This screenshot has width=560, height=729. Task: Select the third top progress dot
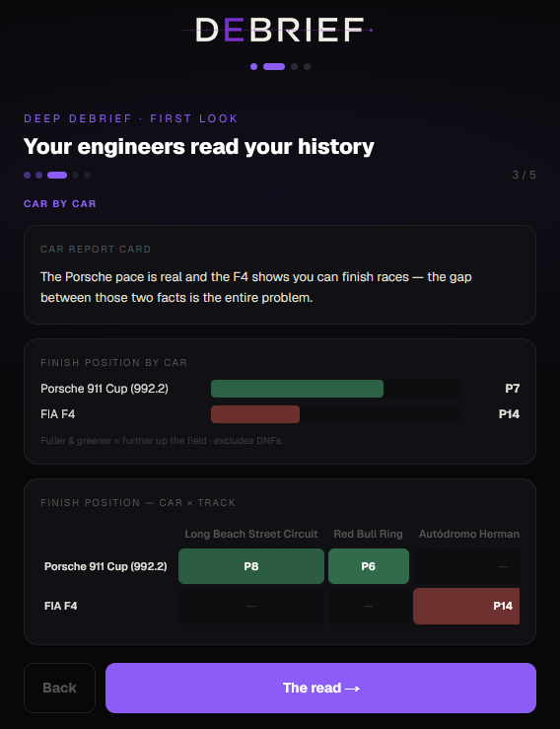294,66
